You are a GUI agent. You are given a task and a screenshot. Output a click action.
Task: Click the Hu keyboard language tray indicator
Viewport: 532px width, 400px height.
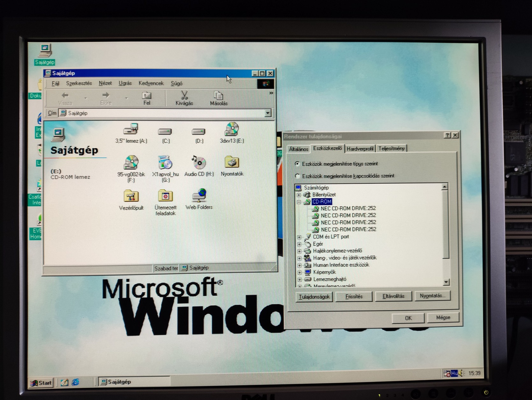click(x=454, y=373)
